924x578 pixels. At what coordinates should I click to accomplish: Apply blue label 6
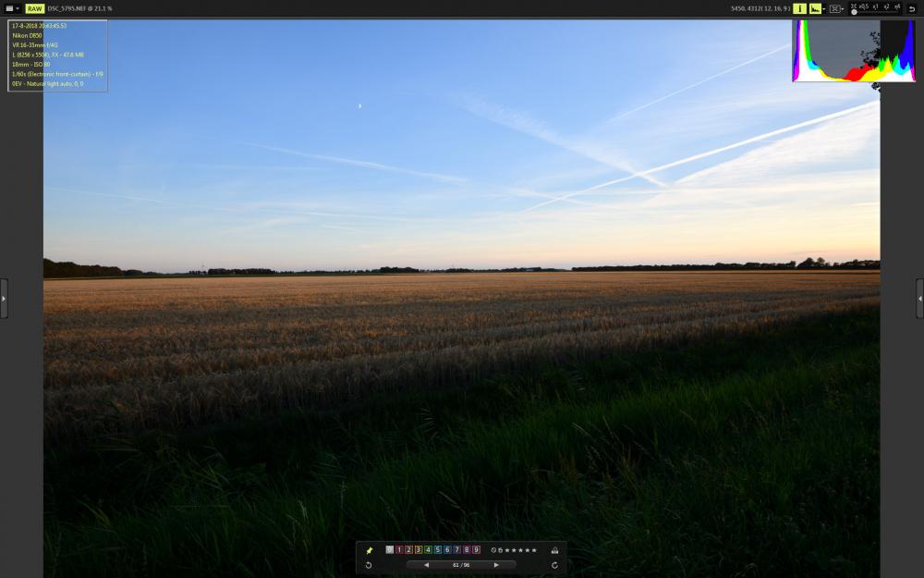pyautogui.click(x=447, y=549)
